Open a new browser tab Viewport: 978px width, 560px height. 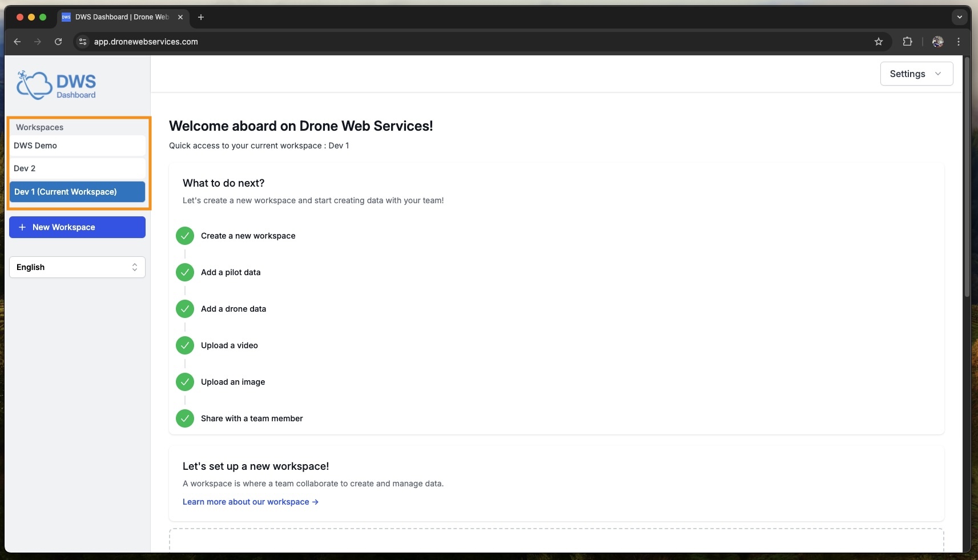pos(200,17)
